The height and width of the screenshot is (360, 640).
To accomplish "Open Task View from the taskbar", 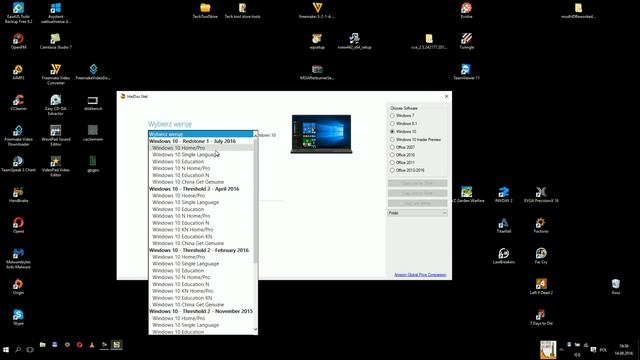I will pos(30,350).
